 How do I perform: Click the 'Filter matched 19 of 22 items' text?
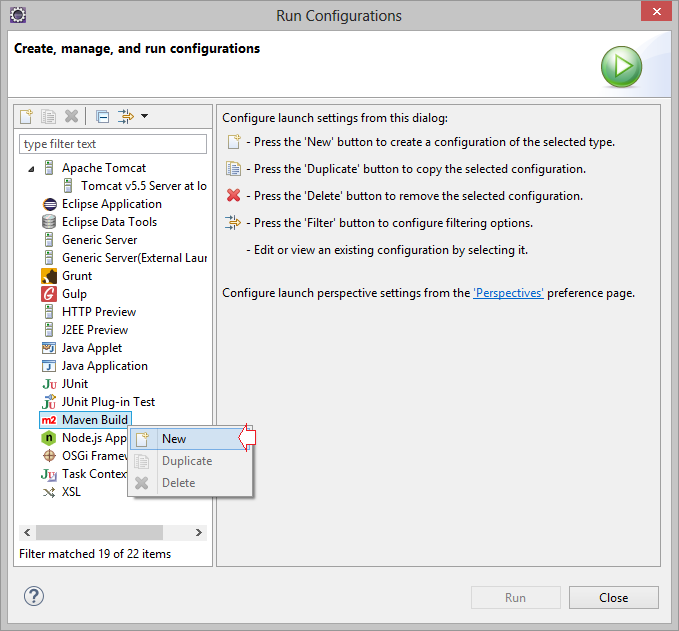(95, 554)
